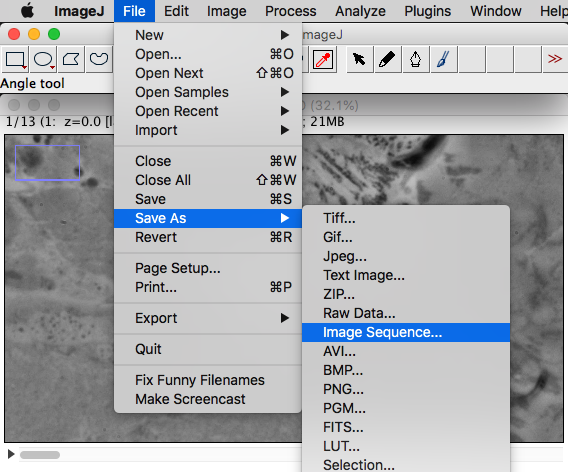
Task: Close the ImageJ toolbar window
Action: 14,34
